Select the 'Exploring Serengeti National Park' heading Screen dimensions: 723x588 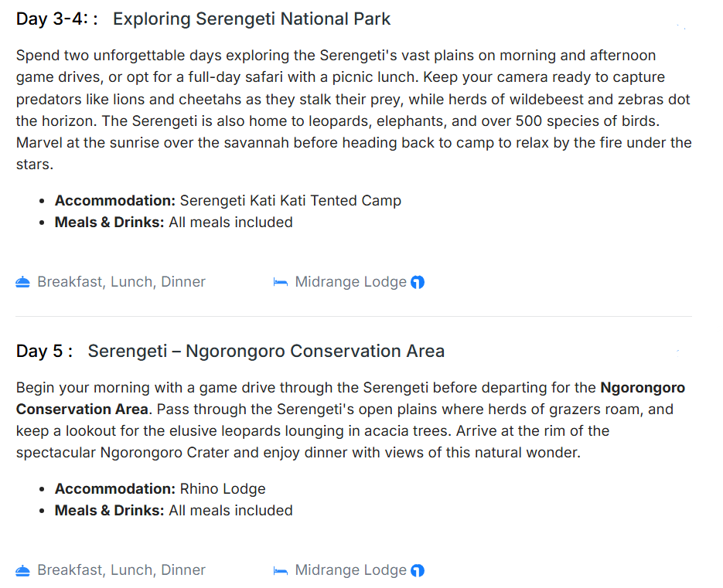coord(251,19)
